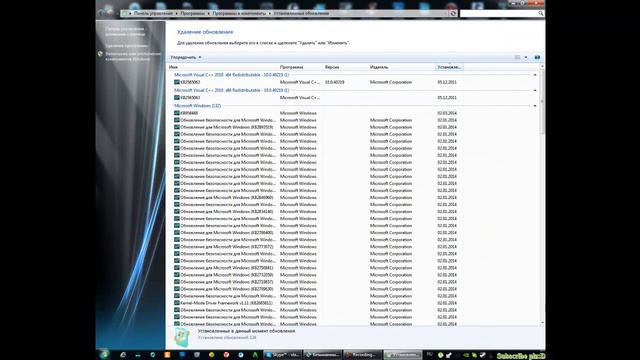The height and width of the screenshot is (360, 640).
Task: Click the RU language indicator in tray
Action: 429,355
